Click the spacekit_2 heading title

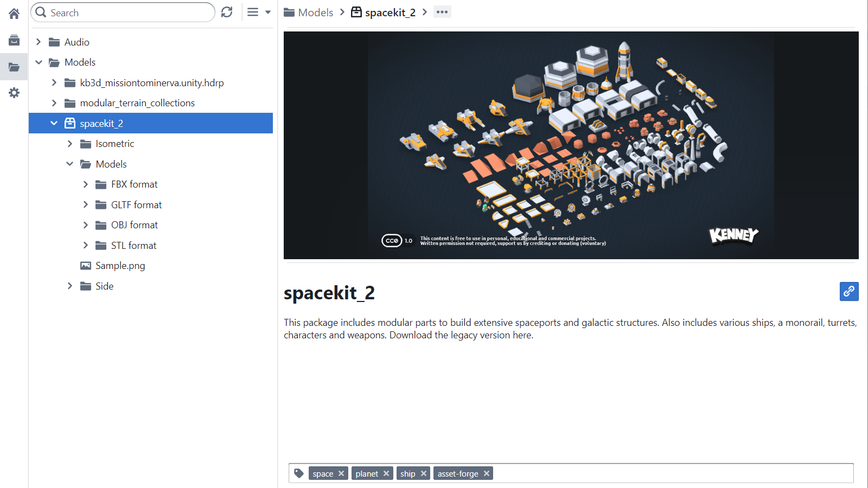(329, 293)
